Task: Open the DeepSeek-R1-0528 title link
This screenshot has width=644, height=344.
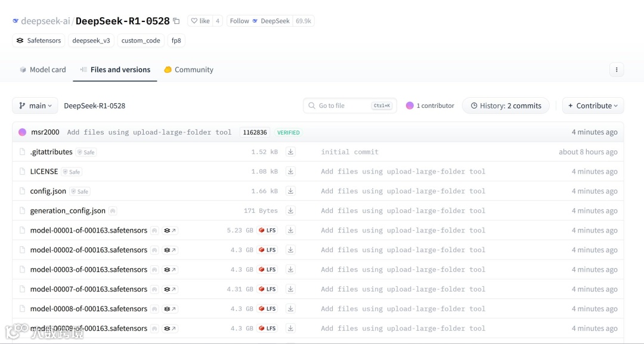Action: tap(122, 21)
